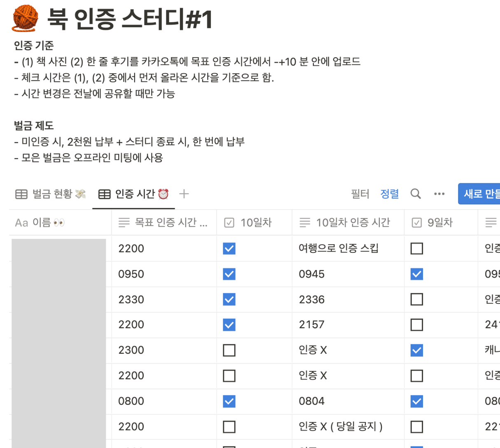Click the plus icon to add a new view
500x448 pixels.
[184, 194]
